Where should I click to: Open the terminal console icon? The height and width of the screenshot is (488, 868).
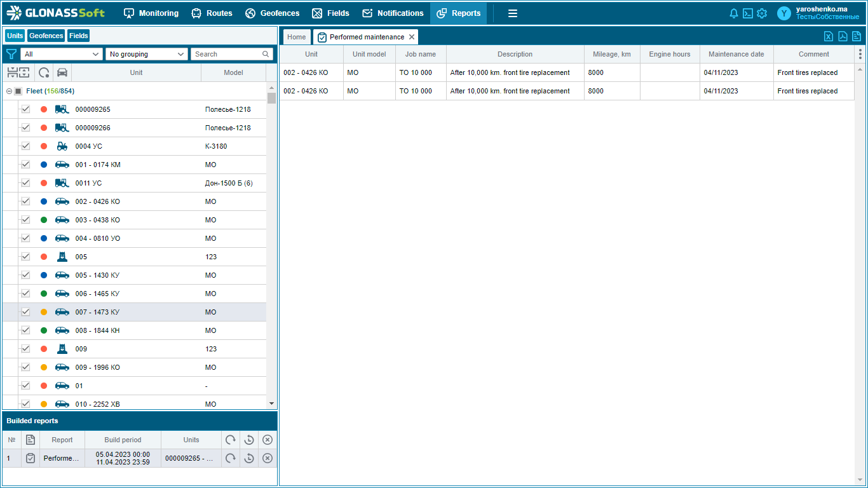pos(748,13)
